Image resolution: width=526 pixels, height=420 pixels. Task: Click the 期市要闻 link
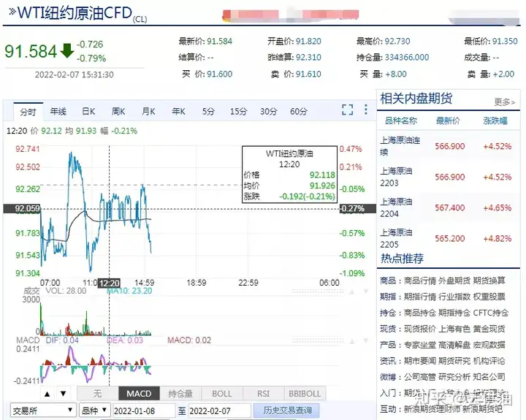[x=419, y=361]
